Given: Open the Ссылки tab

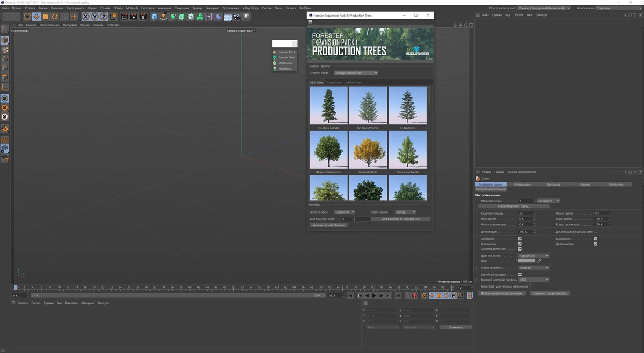Looking at the screenshot, I should click(x=585, y=184).
